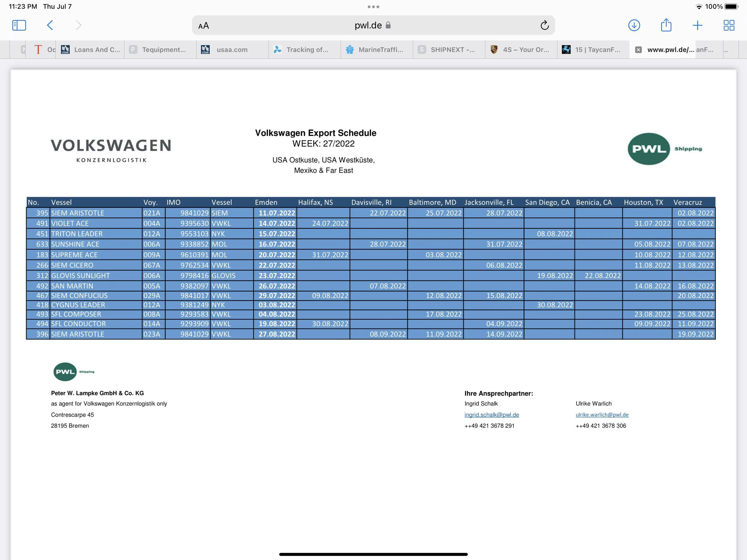Open the downloads list
747x560 pixels.
634,25
